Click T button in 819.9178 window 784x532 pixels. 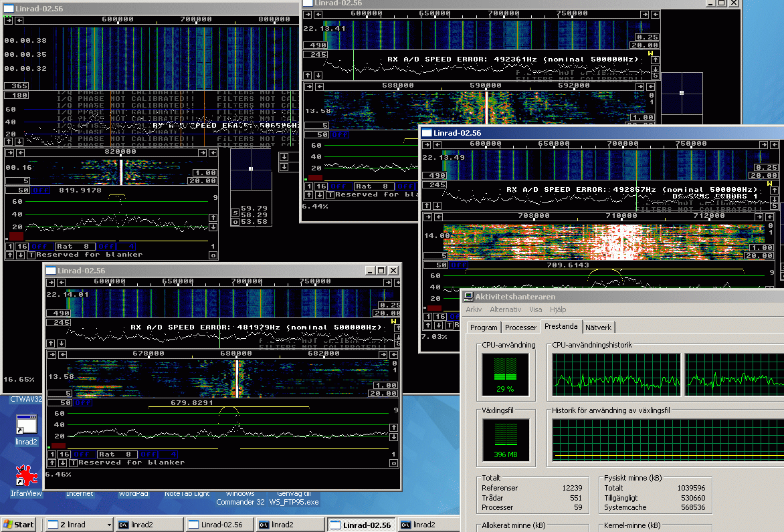[31, 255]
